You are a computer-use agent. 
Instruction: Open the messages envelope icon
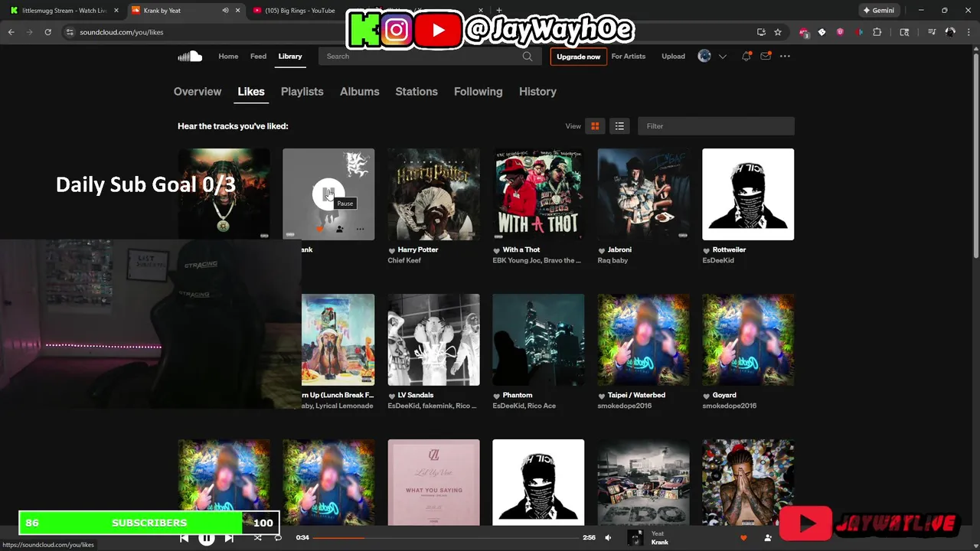[765, 56]
